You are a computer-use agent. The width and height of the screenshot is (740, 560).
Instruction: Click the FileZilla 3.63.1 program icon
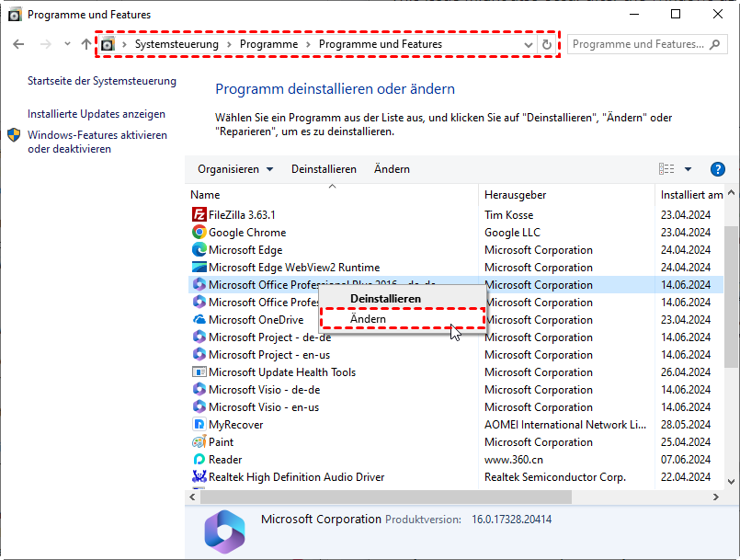(199, 214)
